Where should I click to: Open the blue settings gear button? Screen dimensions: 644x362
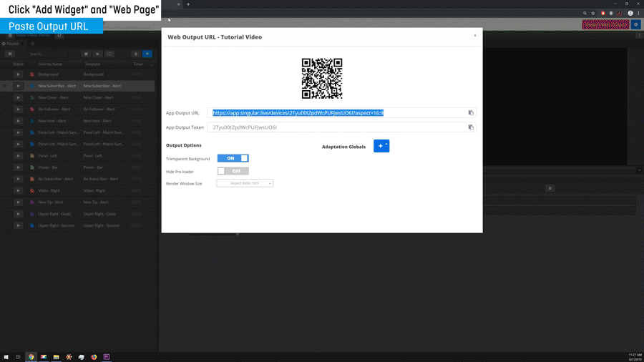636,24
